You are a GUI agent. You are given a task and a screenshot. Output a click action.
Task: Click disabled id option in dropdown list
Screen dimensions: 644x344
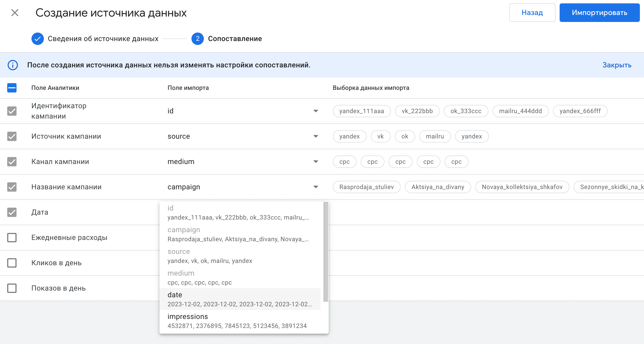pyautogui.click(x=240, y=212)
